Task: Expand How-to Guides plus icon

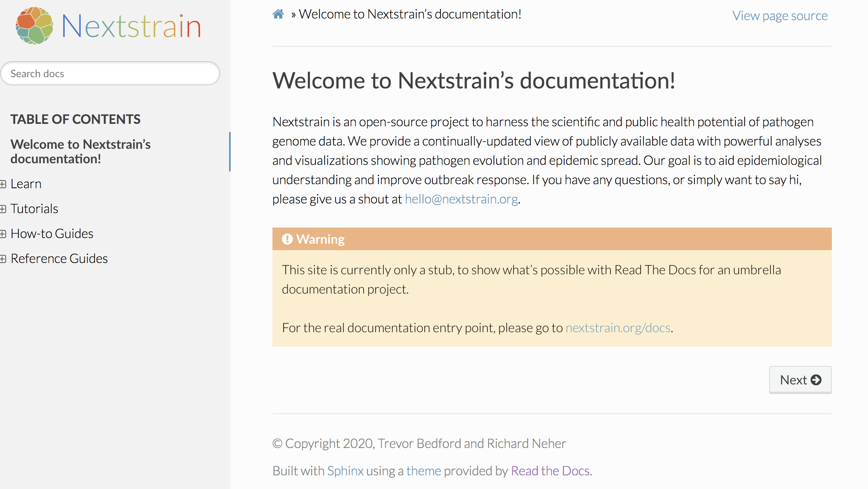Action: [x=3, y=234]
